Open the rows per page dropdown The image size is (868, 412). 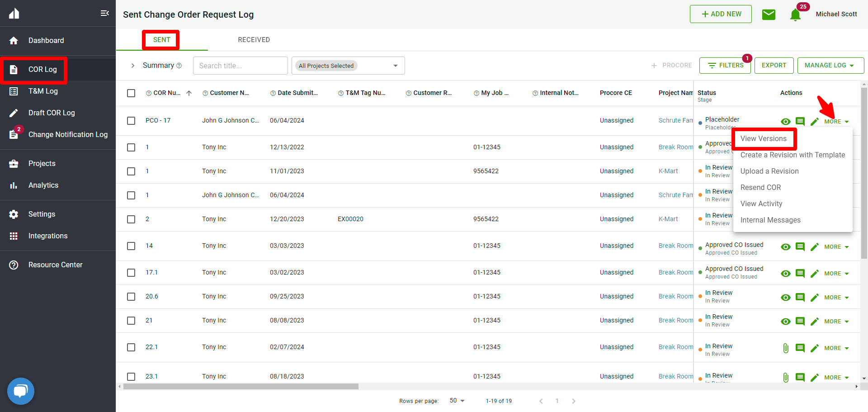pos(457,401)
